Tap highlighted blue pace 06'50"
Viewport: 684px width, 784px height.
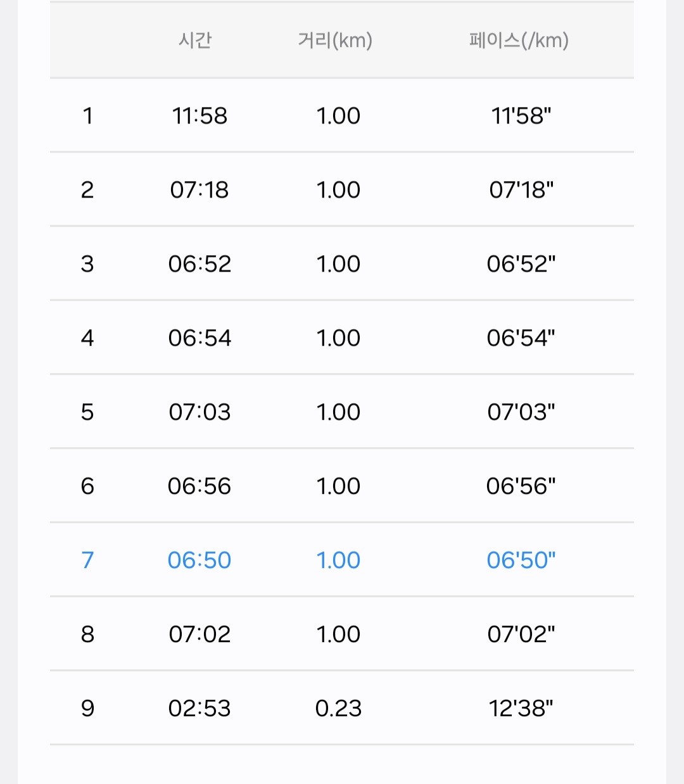pyautogui.click(x=521, y=560)
